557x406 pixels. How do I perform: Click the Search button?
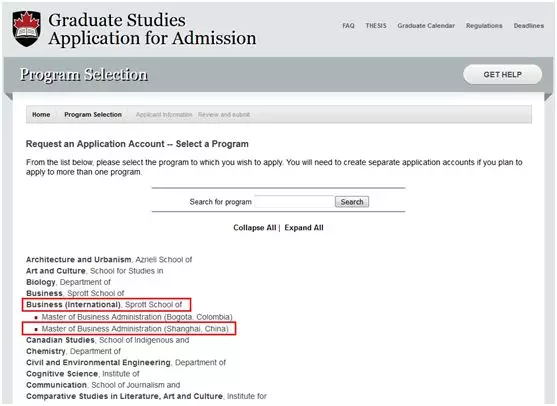[x=352, y=202]
